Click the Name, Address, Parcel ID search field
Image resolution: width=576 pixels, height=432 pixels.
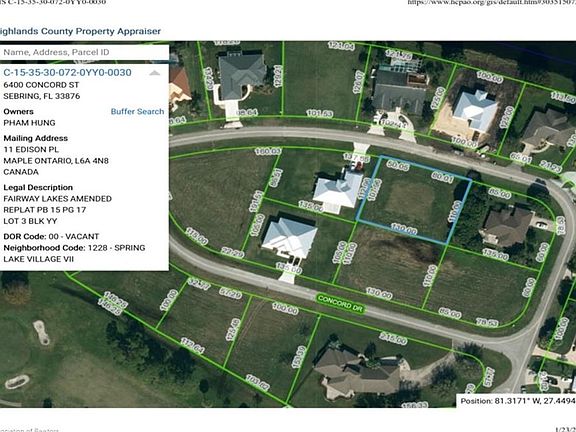point(84,52)
